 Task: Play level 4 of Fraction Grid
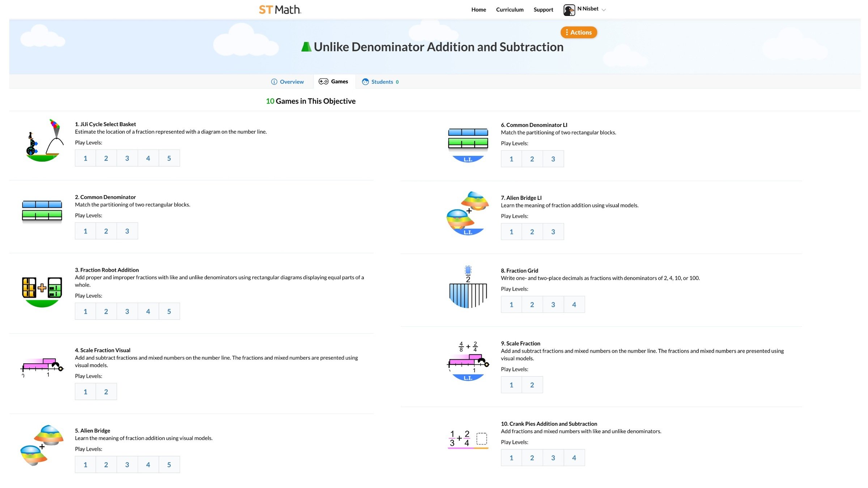coord(574,305)
